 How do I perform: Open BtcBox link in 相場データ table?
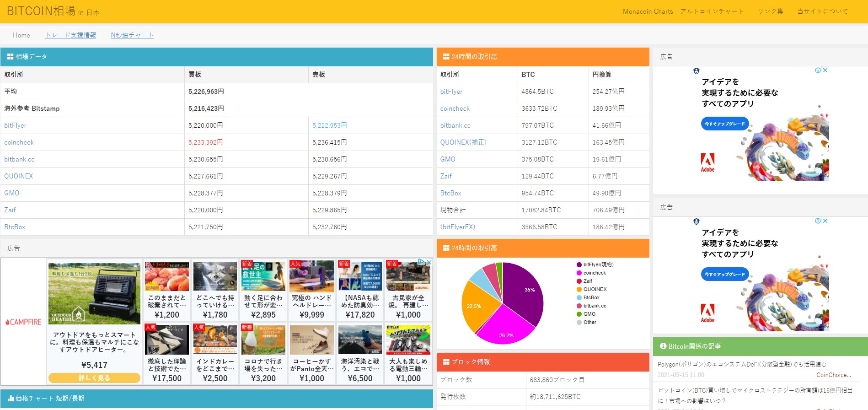[x=15, y=227]
